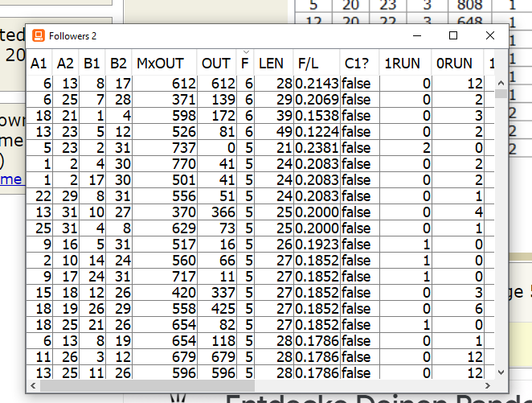The image size is (532, 403).
Task: Click the Followers 2 window icon
Action: click(39, 35)
